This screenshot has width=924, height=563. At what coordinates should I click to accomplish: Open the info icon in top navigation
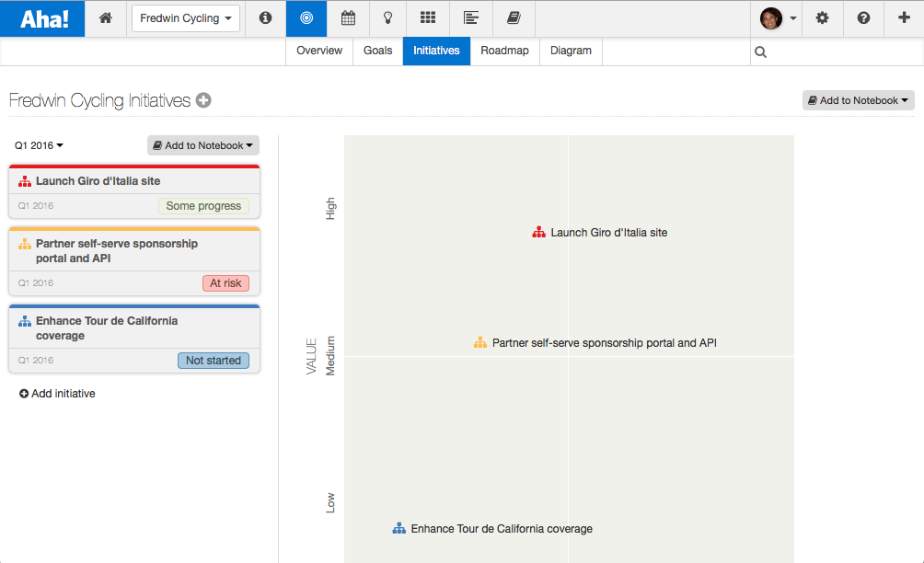point(265,18)
